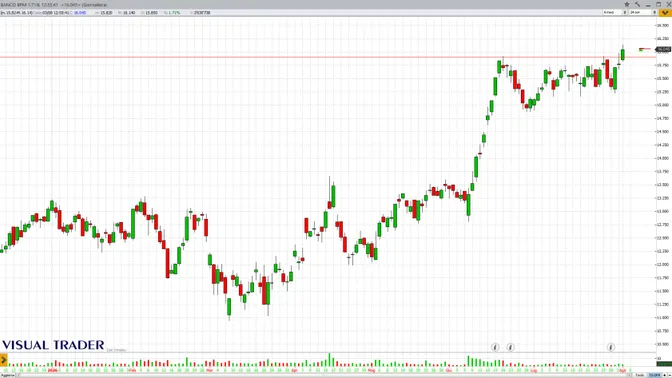This screenshot has height=378, width=672.
Task: Click the orange arrow button at bottom-left
Action: 4,360
